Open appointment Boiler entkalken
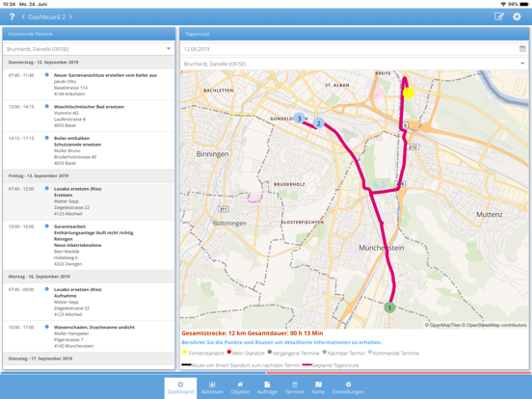 coord(89,150)
